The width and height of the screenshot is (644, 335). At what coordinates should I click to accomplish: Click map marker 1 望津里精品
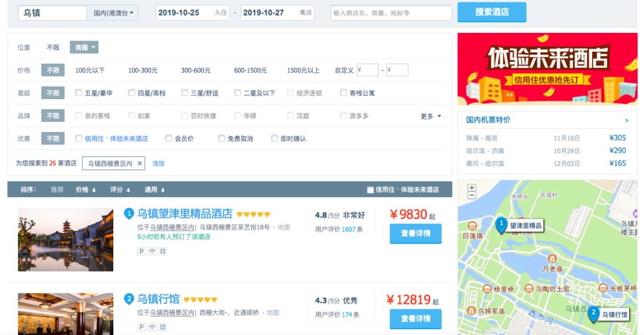pyautogui.click(x=501, y=225)
